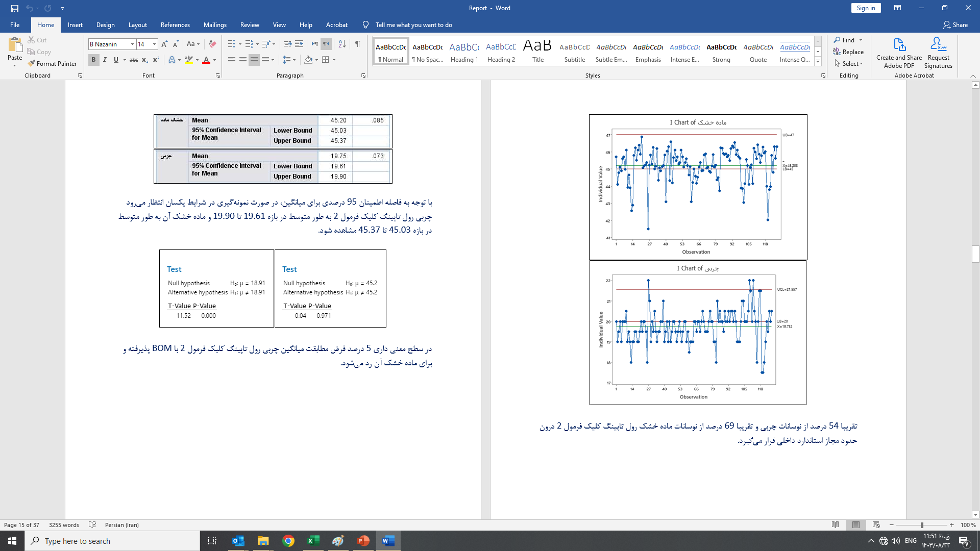
Task: Expand the Styles gallery more button
Action: pos(818,62)
